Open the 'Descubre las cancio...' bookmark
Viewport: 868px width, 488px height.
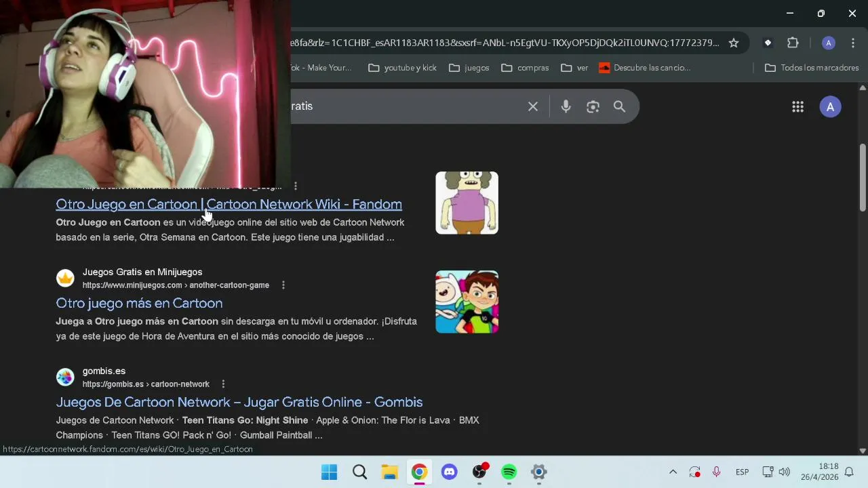pyautogui.click(x=645, y=68)
